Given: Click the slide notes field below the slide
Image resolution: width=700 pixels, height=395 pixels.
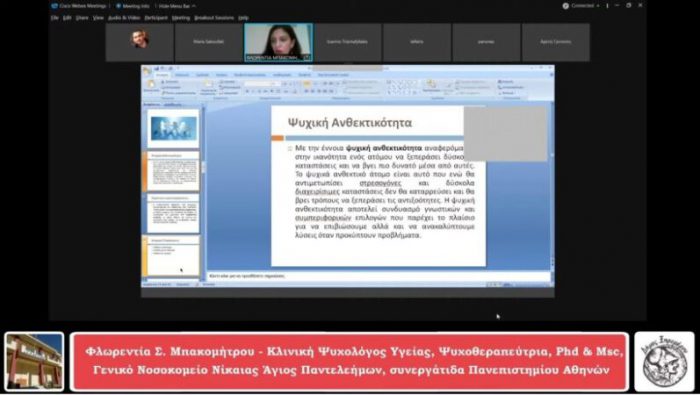Looking at the screenshot, I should click(379, 276).
